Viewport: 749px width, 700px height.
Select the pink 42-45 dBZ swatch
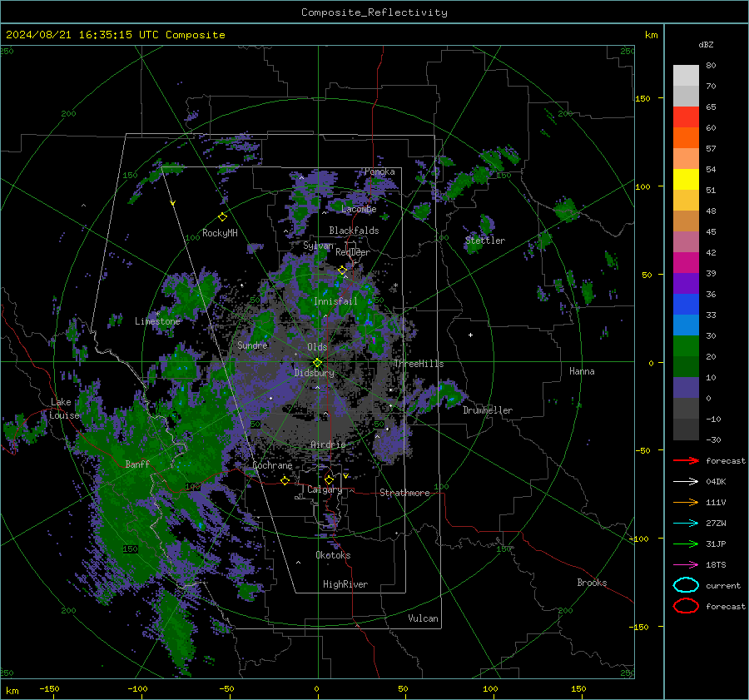pyautogui.click(x=686, y=242)
